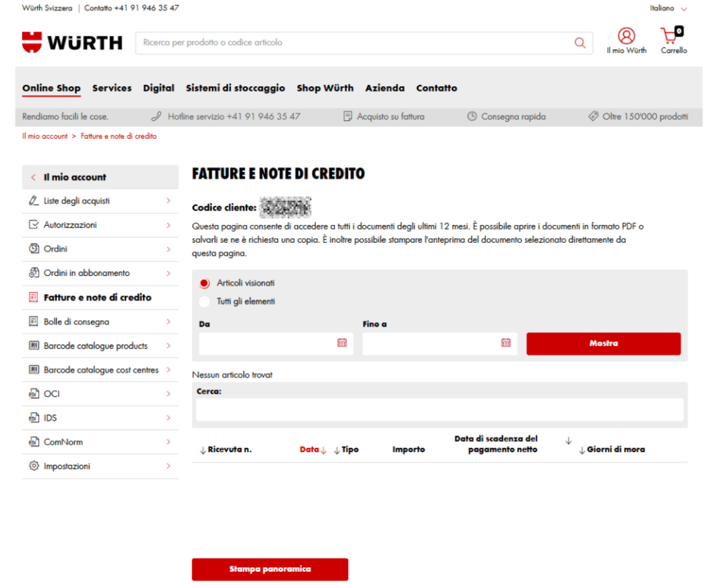718x588 pixels.
Task: Click the ComNorm sidebar icon
Action: coord(34,442)
